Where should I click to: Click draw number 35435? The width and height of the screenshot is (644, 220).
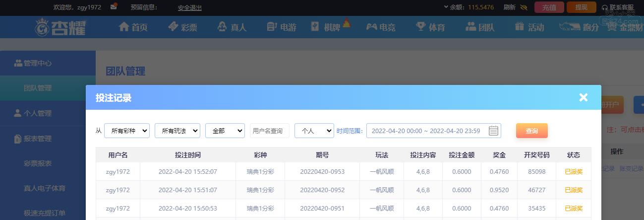(x=537, y=209)
